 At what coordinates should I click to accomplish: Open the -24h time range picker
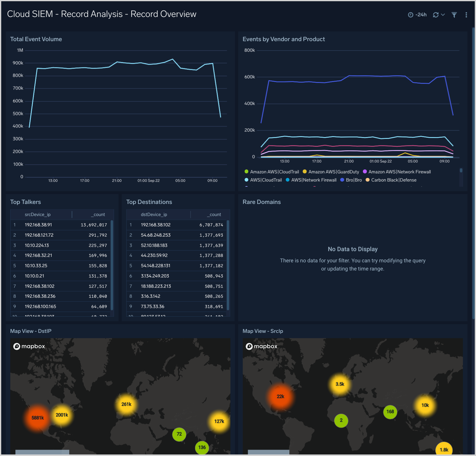(421, 15)
